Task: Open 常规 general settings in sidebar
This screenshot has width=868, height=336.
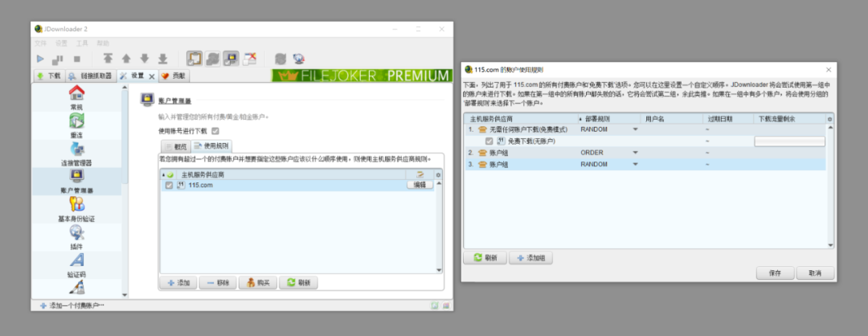Action: click(x=76, y=97)
